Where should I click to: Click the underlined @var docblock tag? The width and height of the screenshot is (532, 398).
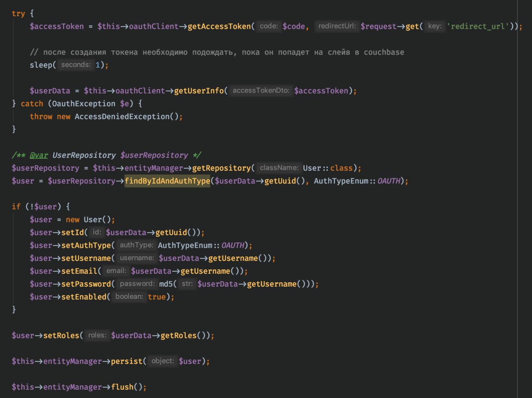pos(39,155)
